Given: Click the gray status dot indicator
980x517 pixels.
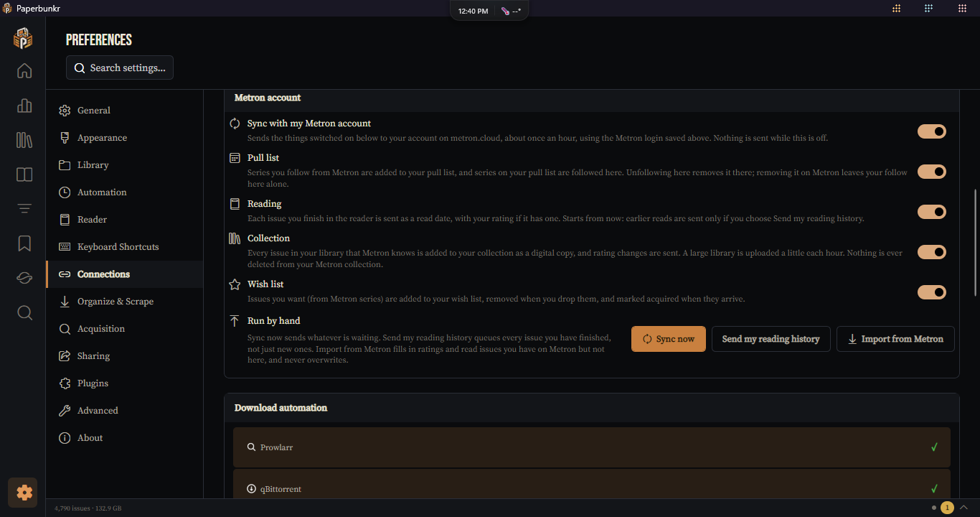Looking at the screenshot, I should pos(933,508).
